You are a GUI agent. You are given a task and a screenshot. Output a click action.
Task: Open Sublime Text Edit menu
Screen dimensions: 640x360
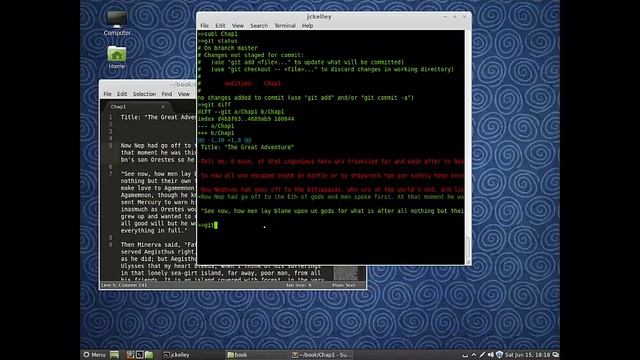(122, 94)
